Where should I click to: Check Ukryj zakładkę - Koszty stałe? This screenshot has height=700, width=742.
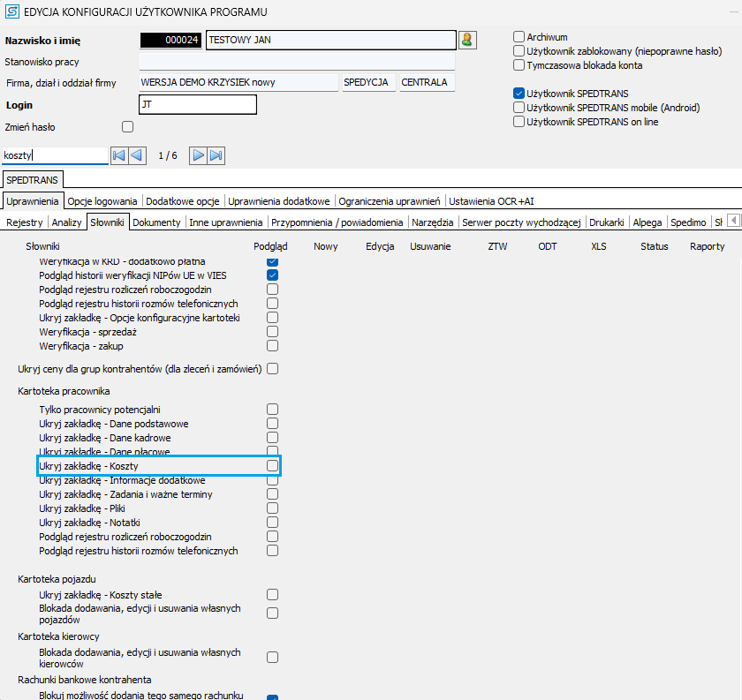(x=273, y=595)
